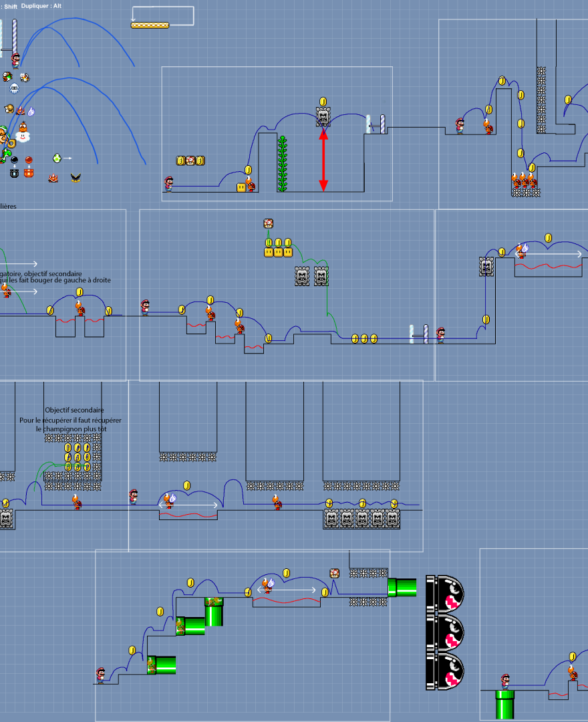This screenshot has height=722, width=588.
Task: Click the green spotted Yoshi egg
Action: pos(57,158)
